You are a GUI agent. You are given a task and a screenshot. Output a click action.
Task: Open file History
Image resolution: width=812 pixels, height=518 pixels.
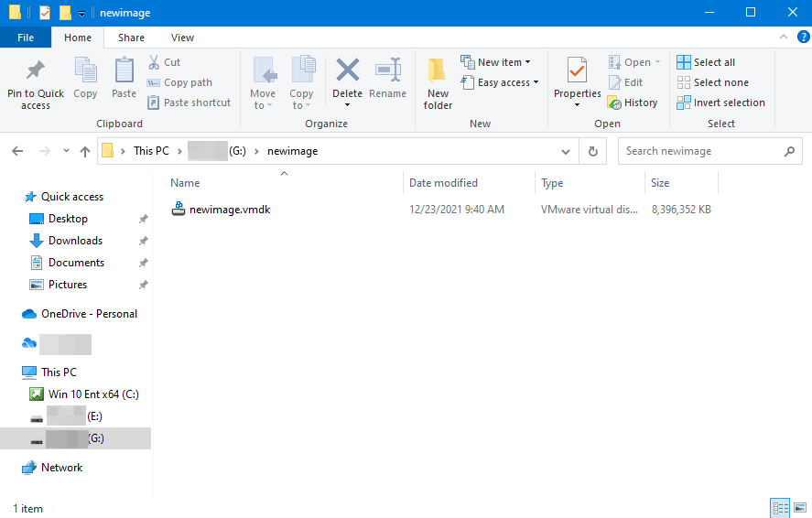pos(633,103)
